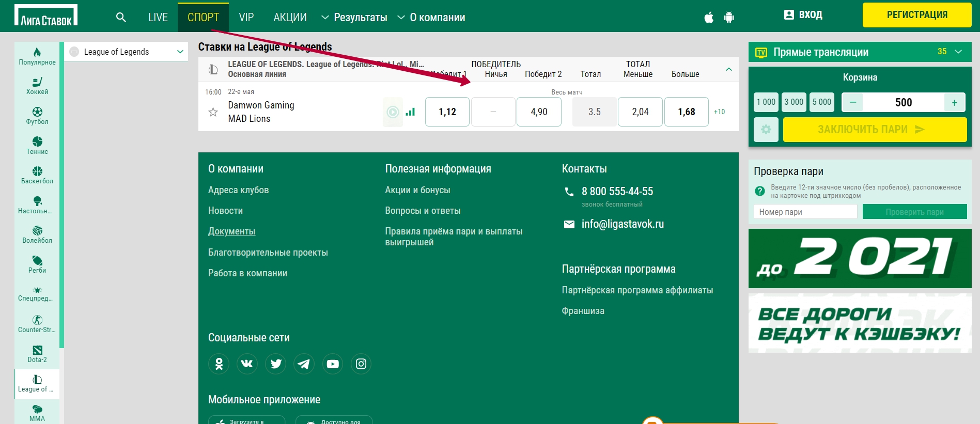Select Volleyball in the sports sidebar
980x424 pixels.
[x=37, y=235]
